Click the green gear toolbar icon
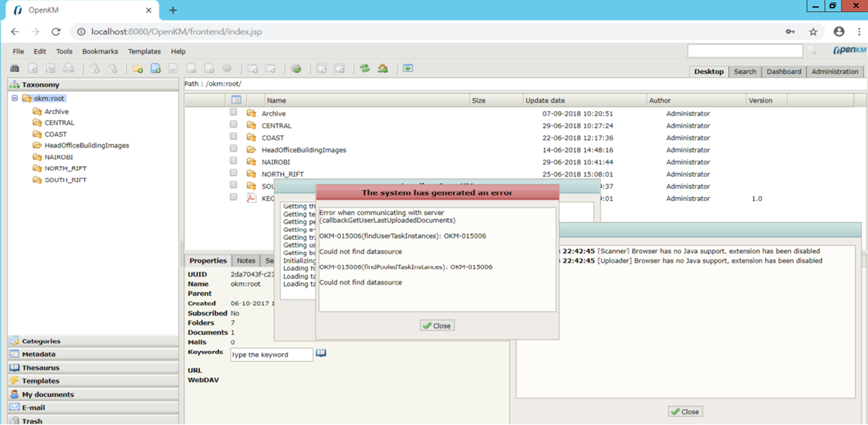The height and width of the screenshot is (425, 868). click(296, 69)
